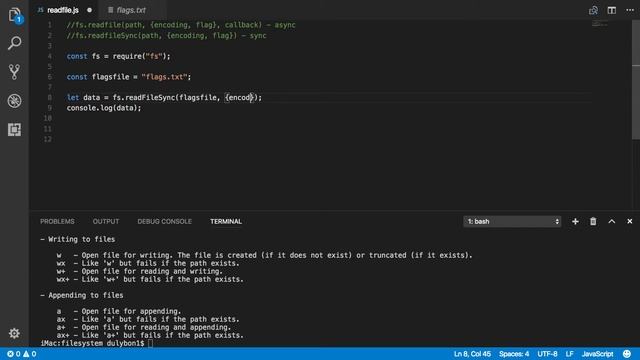Open the Debug view icon
The height and width of the screenshot is (360, 640).
(x=14, y=101)
